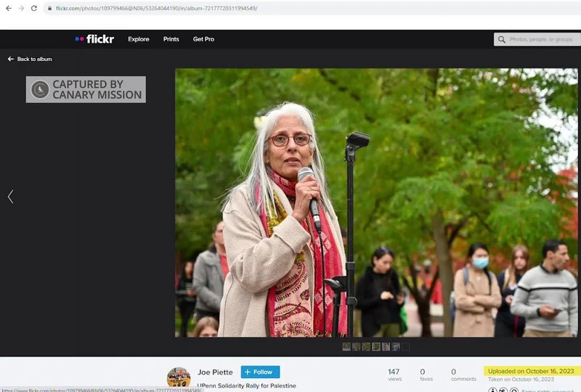The width and height of the screenshot is (581, 392).
Task: Open the Explore menu
Action: click(138, 39)
